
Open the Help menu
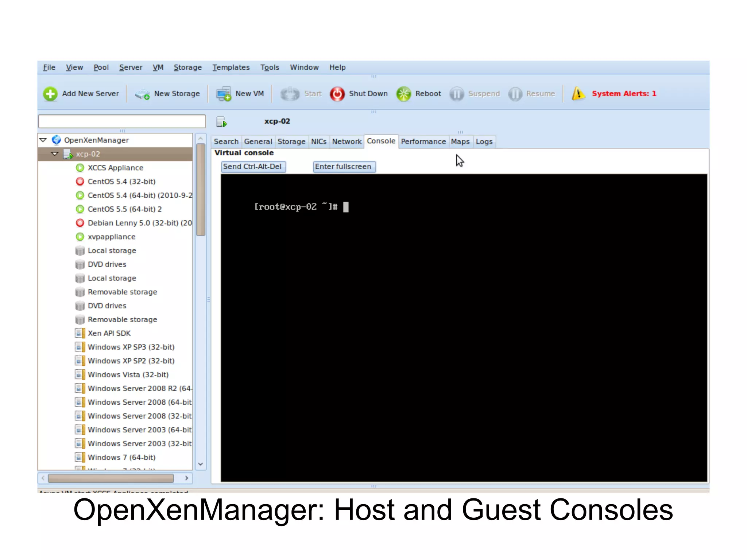[337, 67]
